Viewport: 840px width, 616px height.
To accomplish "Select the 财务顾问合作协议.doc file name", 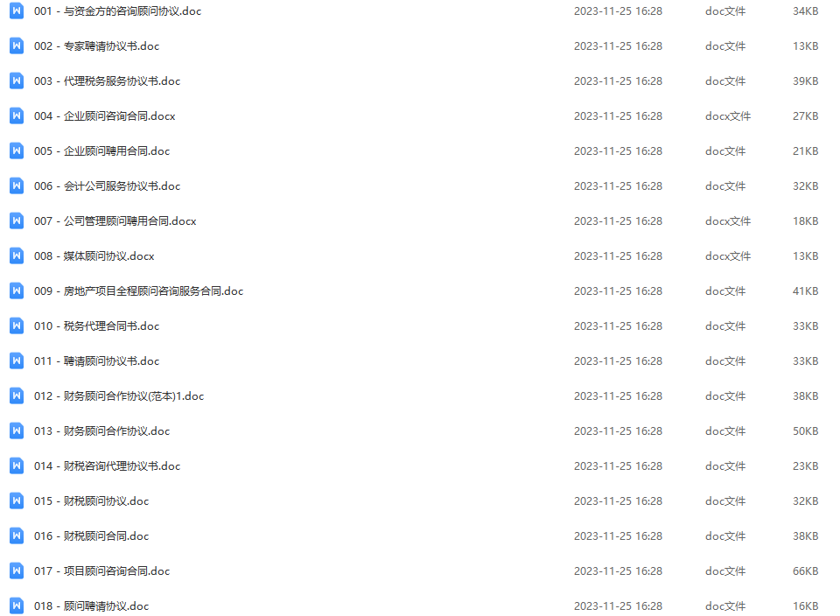I will click(x=101, y=431).
